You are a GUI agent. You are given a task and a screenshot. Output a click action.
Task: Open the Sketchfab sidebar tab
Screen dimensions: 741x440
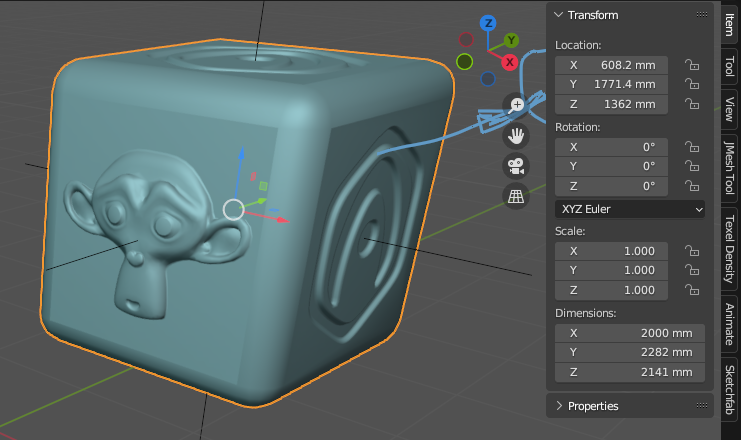730,389
